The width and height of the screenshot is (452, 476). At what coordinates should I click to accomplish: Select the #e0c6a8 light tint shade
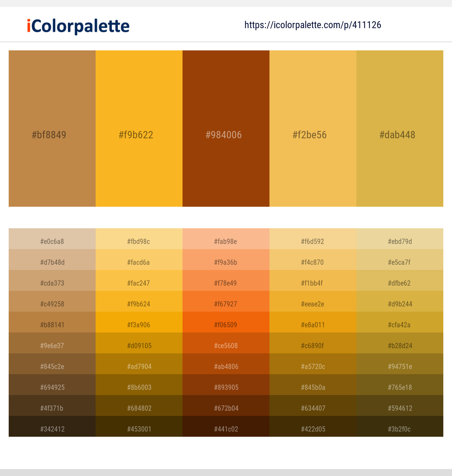52,239
